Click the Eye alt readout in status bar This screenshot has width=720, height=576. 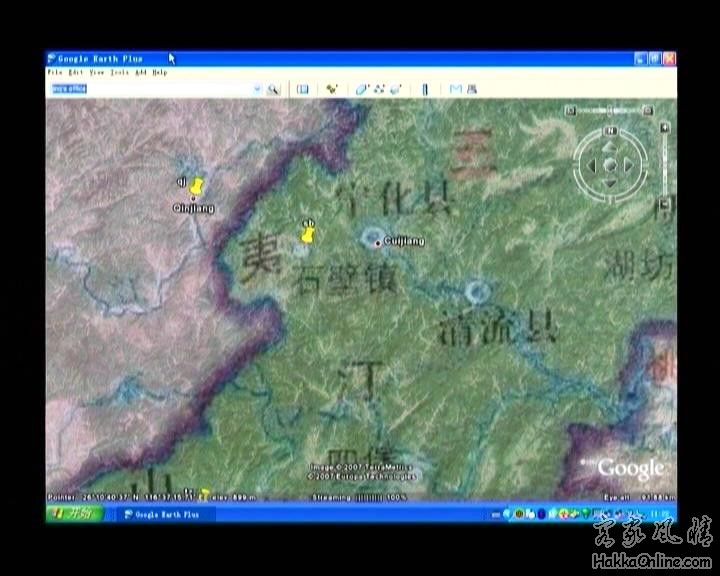pos(639,497)
